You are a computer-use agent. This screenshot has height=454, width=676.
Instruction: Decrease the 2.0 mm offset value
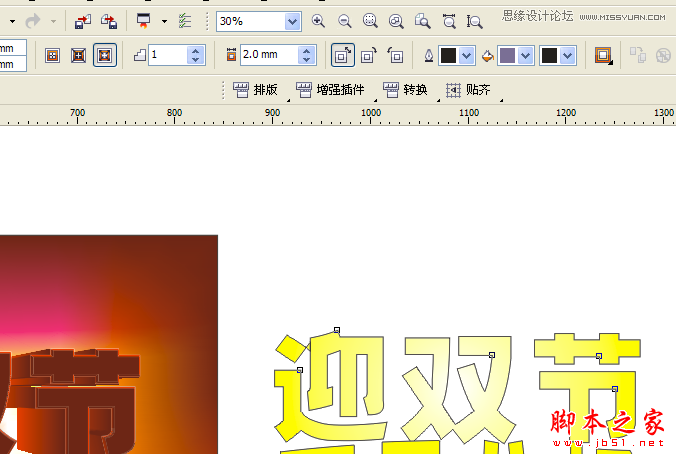point(307,59)
